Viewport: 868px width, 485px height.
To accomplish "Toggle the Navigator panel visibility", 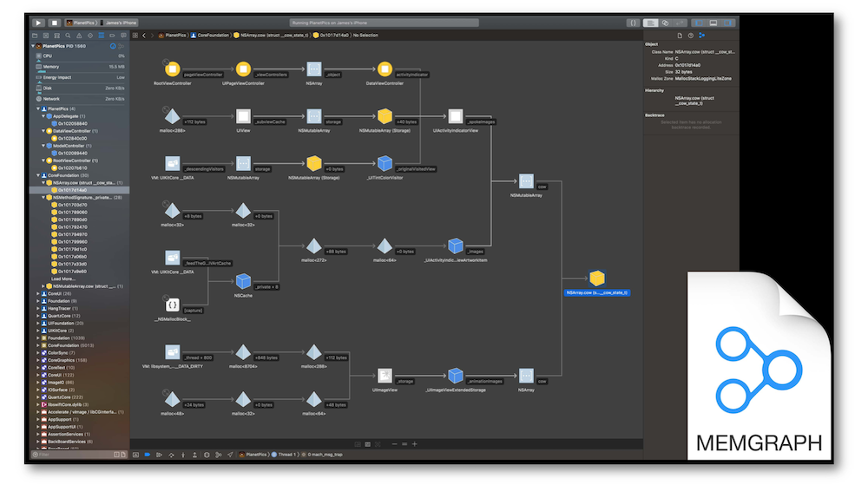I will (x=699, y=23).
